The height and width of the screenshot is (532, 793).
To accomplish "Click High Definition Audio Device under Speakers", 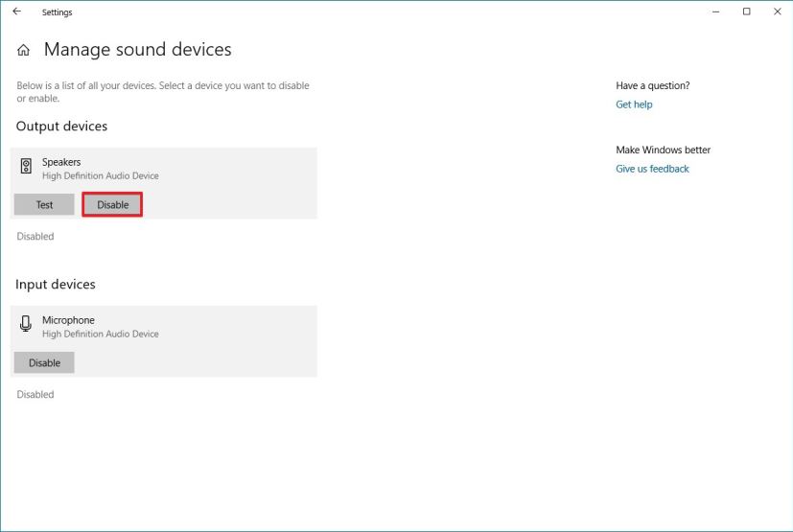I will coord(100,175).
